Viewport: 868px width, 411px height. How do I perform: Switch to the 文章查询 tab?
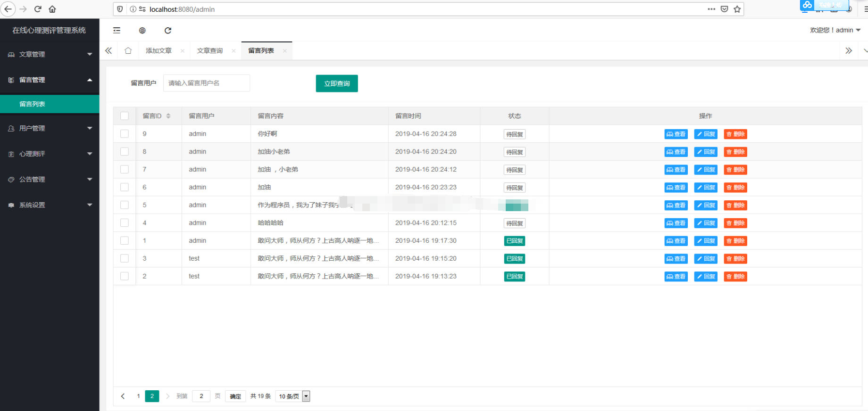click(x=209, y=51)
